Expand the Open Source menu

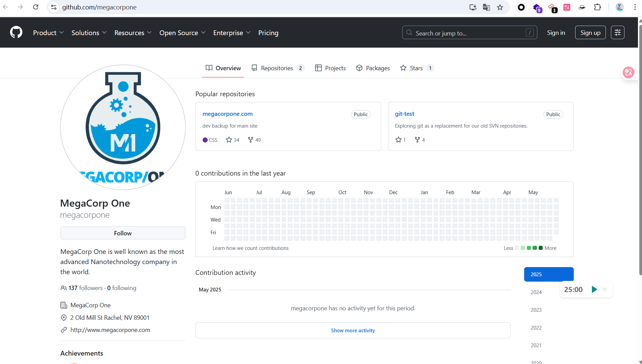pos(182,33)
